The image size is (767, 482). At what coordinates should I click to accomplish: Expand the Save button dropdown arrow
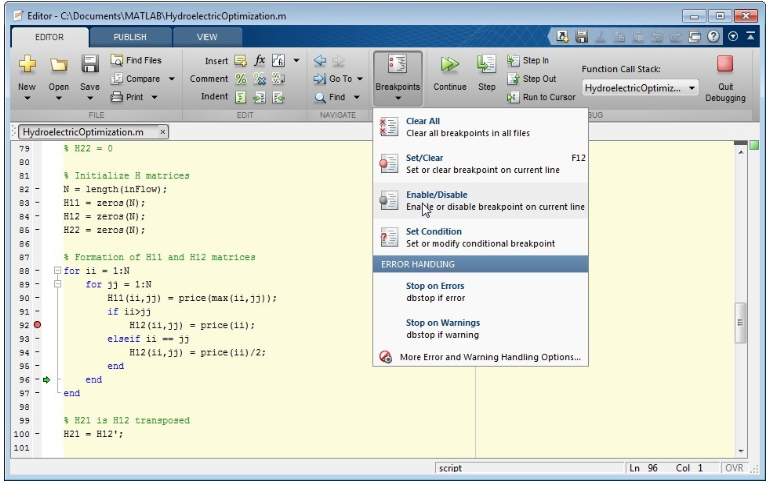[x=90, y=98]
